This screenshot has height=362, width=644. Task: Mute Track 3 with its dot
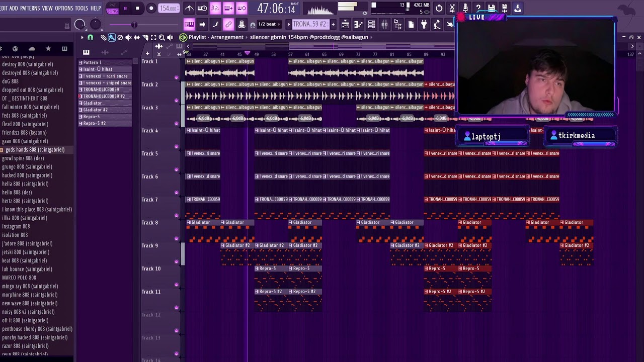pos(176,124)
